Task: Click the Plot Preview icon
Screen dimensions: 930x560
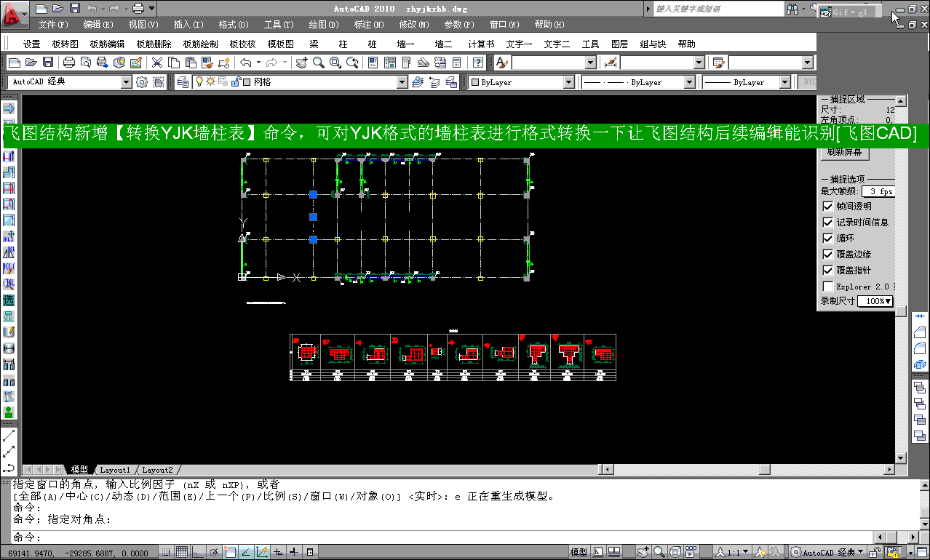Action: 87,63
